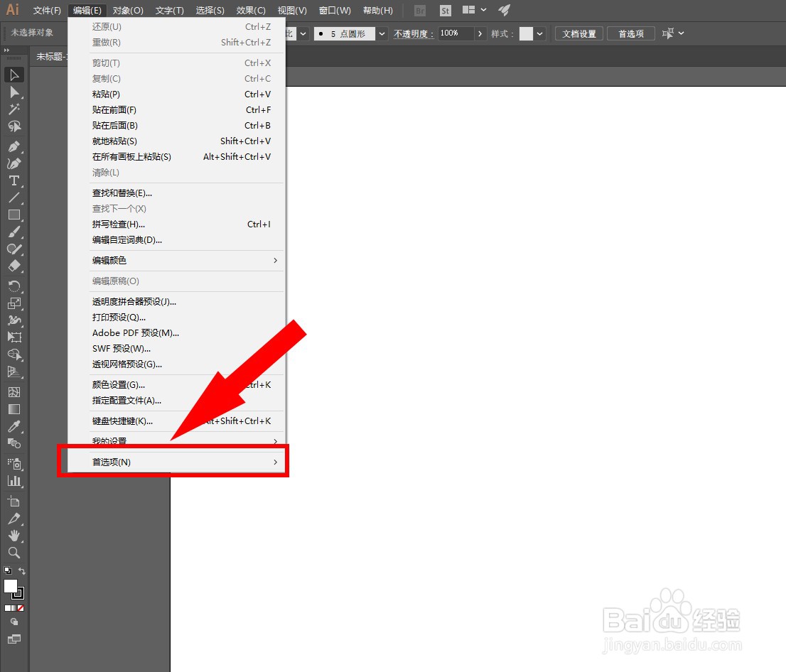The height and width of the screenshot is (672, 786).
Task: Select the Slice tool
Action: tap(14, 519)
